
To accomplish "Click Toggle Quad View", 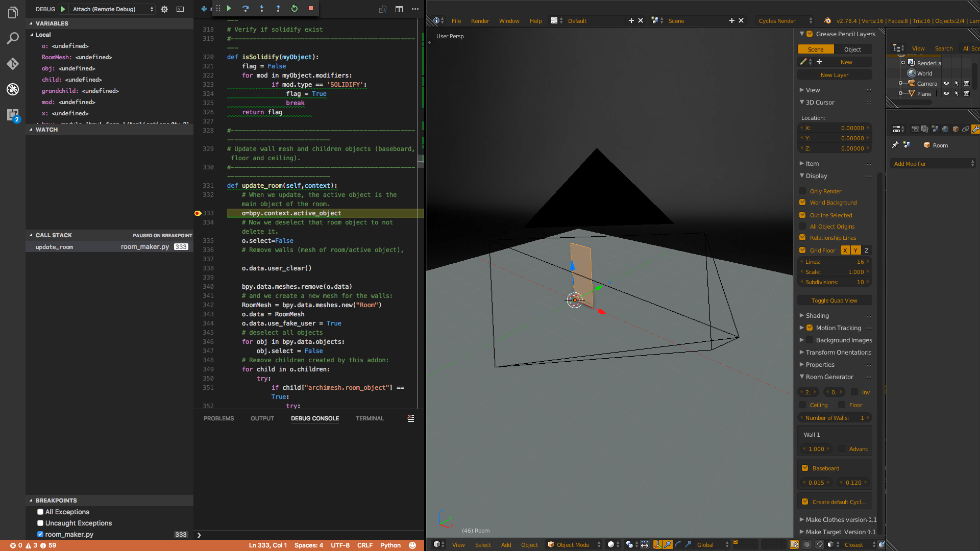I will 834,300.
